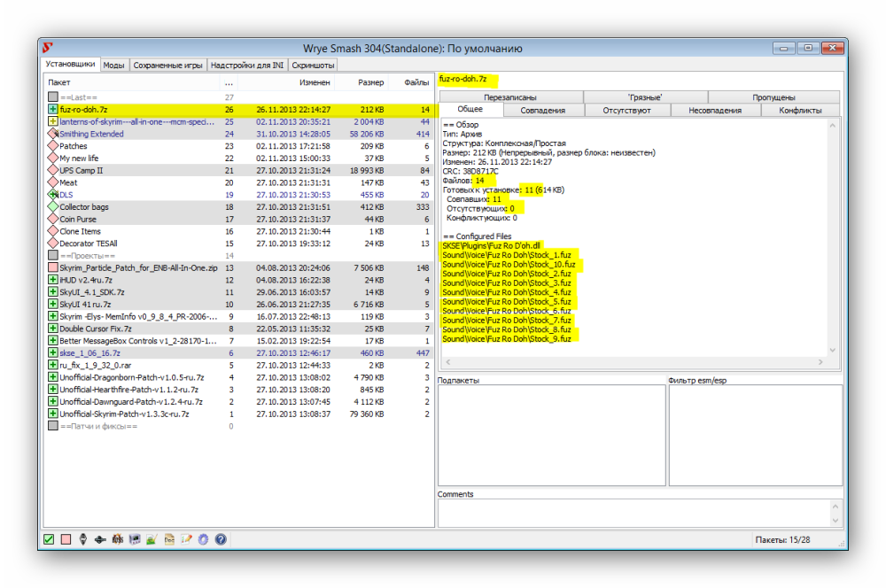Click the diamond icon beside Meat
The image size is (886, 588).
52,182
